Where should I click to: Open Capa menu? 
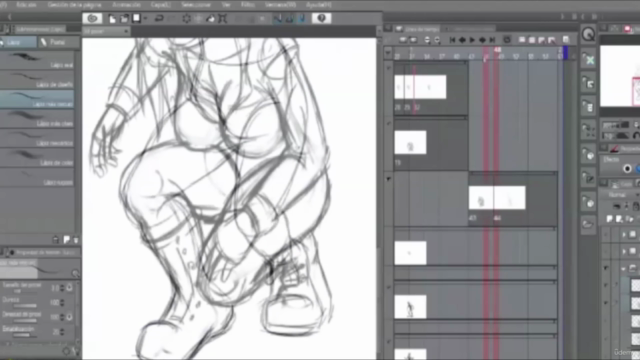[161, 4]
